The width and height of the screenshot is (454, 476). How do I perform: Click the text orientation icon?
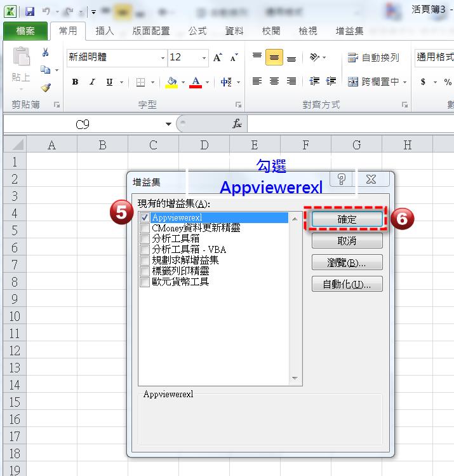coord(314,57)
